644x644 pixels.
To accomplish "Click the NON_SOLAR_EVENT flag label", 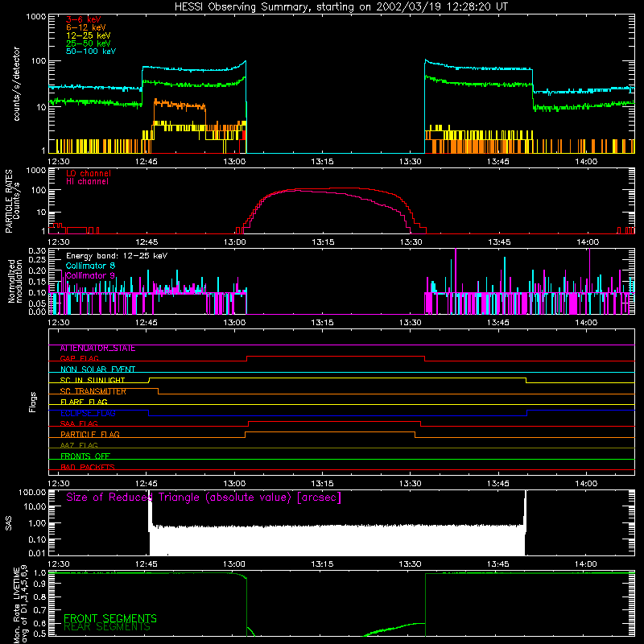I will pos(97,369).
